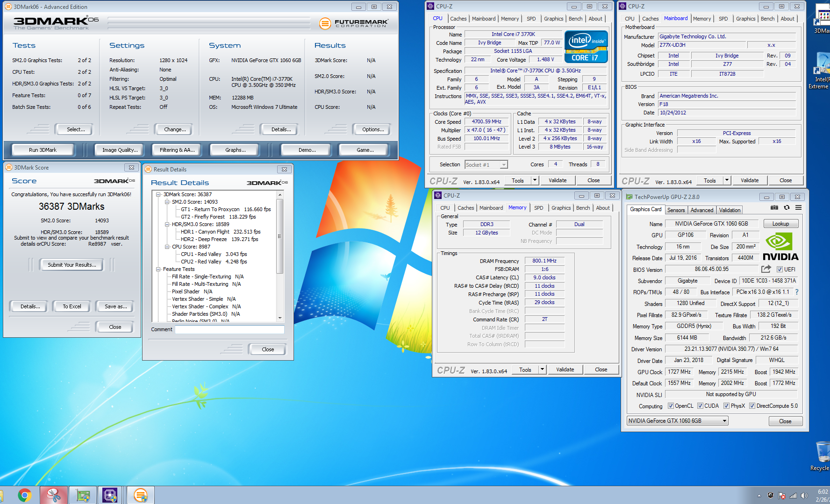This screenshot has width=830, height=504.
Task: Toggle the CUDA checkbox
Action: 700,406
